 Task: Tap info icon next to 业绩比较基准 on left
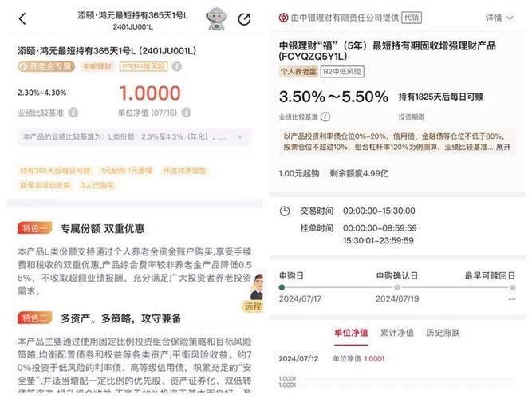click(73, 113)
